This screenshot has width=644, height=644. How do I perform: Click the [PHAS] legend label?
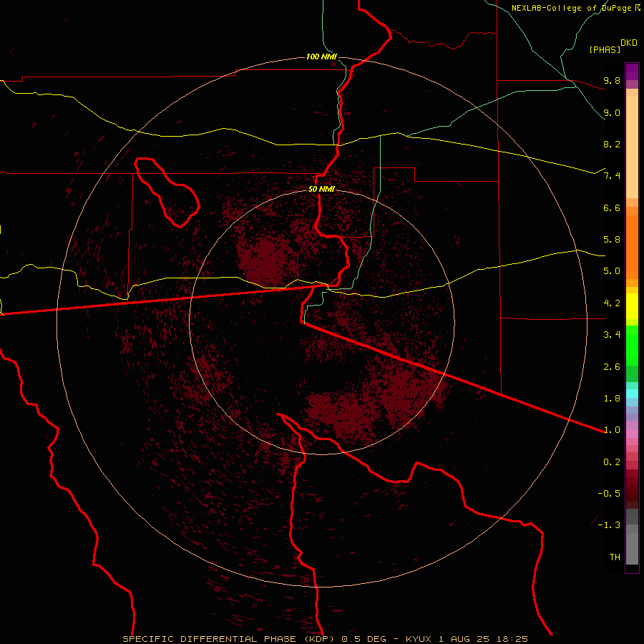[605, 49]
